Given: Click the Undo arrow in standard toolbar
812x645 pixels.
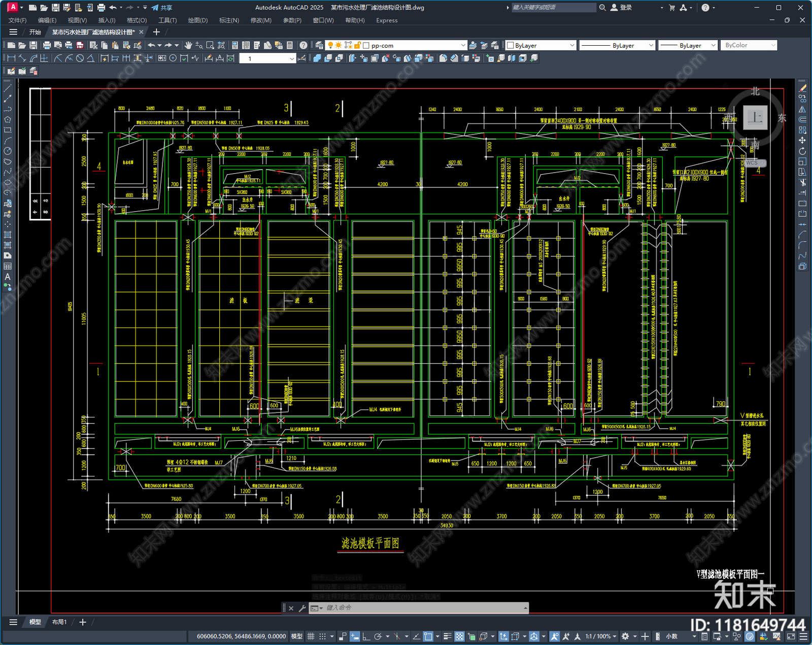Looking at the screenshot, I should [151, 45].
